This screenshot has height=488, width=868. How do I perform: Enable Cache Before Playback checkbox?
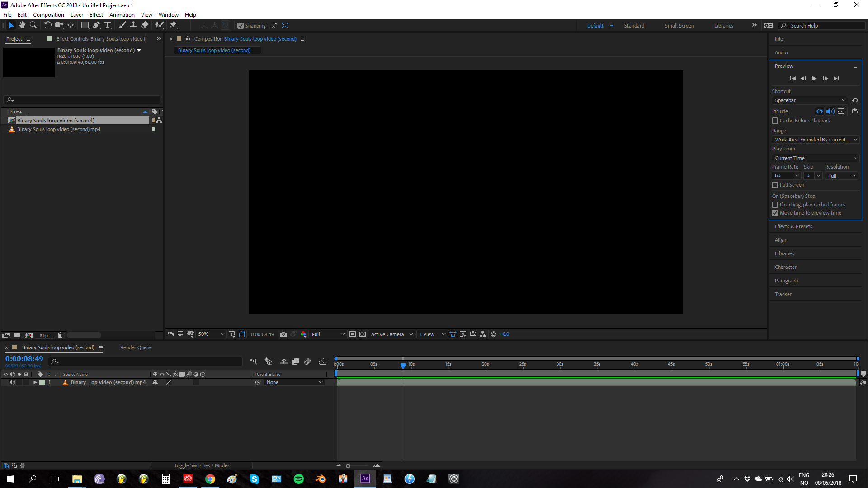[x=775, y=120]
